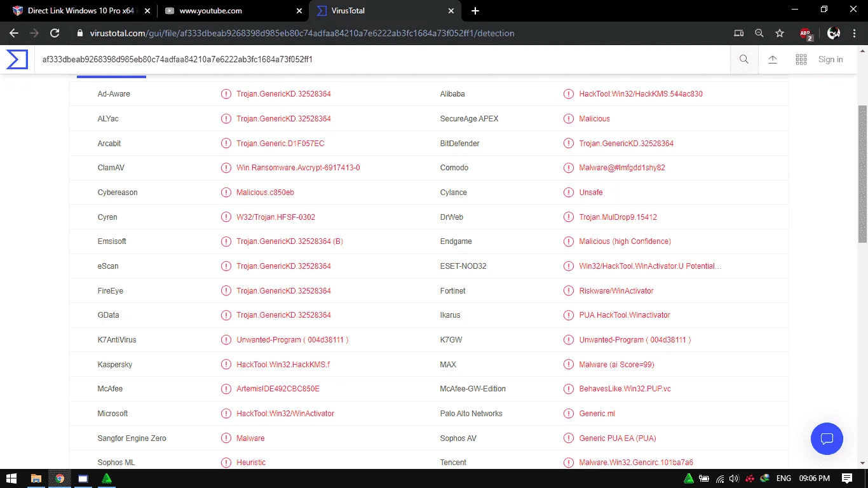Reload the VirusTotal page
Image resolution: width=868 pixels, height=488 pixels.
click(55, 33)
